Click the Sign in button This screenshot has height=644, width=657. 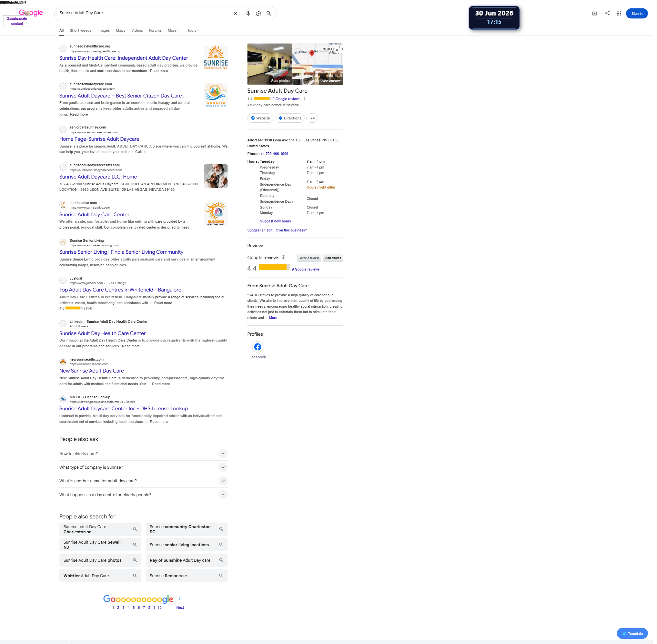[636, 14]
